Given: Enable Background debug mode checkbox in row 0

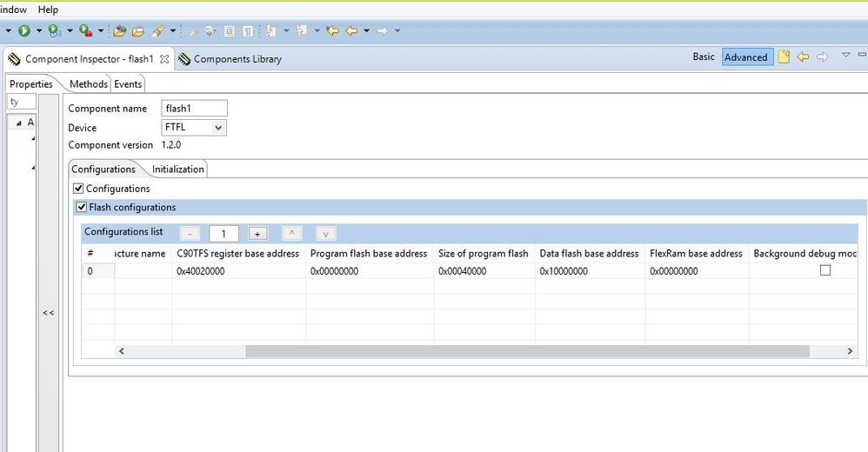Looking at the screenshot, I should [x=825, y=270].
